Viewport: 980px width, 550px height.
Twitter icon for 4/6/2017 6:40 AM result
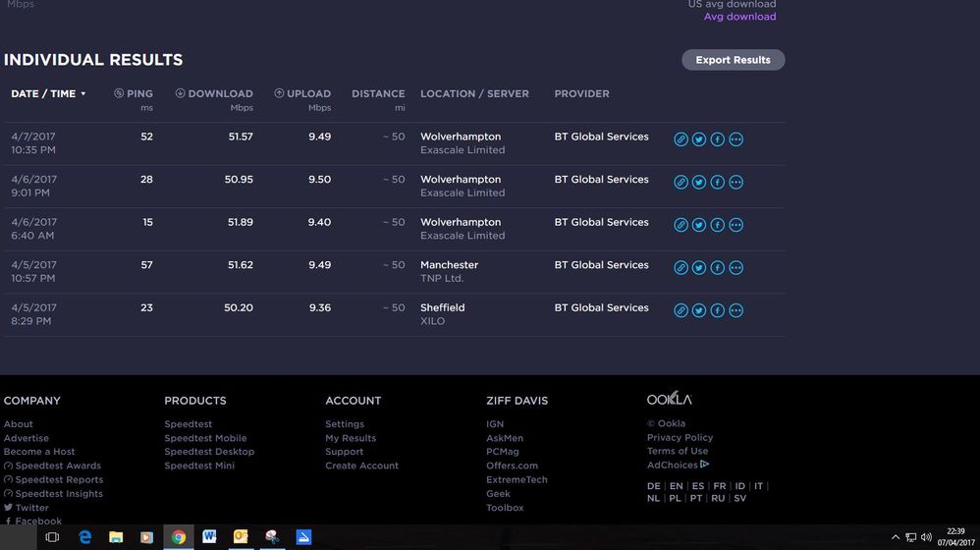(699, 225)
